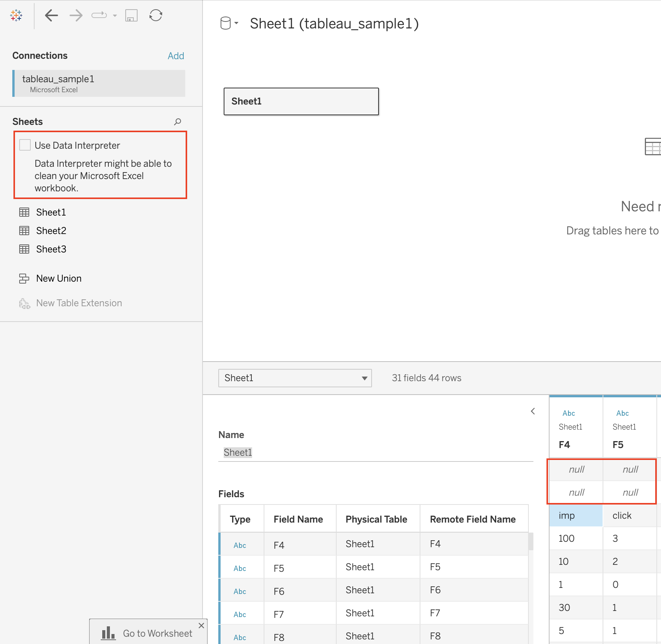Click the data source cylinder icon
Image resolution: width=661 pixels, height=644 pixels.
[226, 23]
